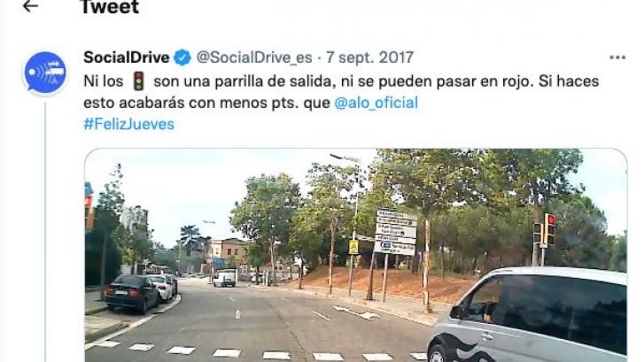Click the white van down the road
This screenshot has height=362, width=644.
coord(225,278)
